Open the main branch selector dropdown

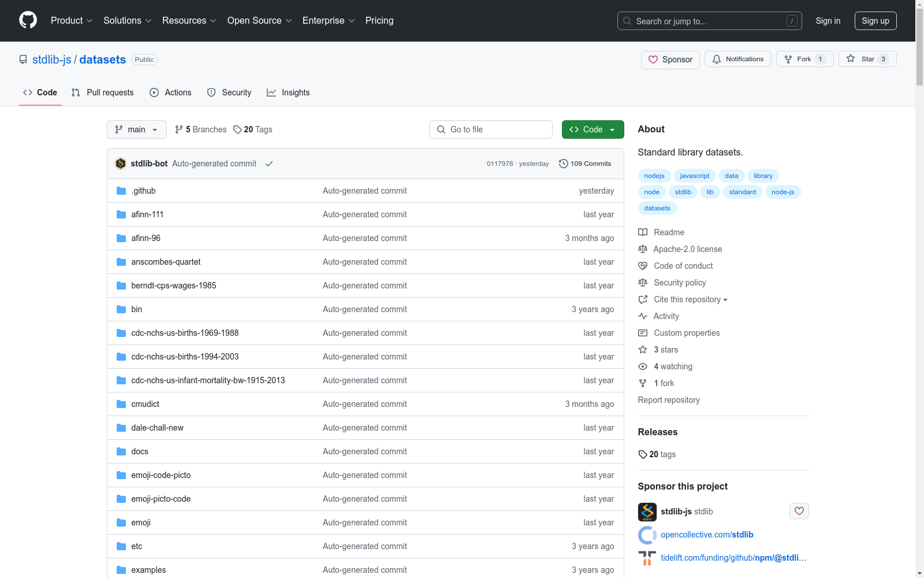click(137, 129)
